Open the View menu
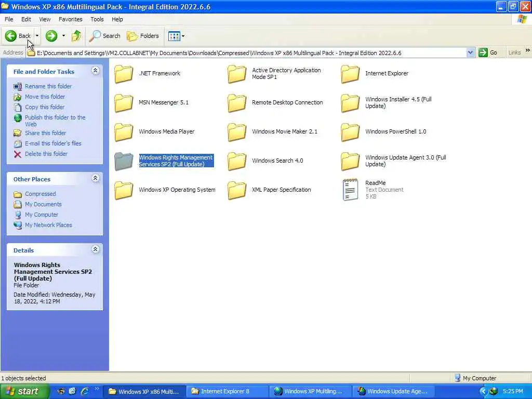The width and height of the screenshot is (532, 399). tap(45, 19)
